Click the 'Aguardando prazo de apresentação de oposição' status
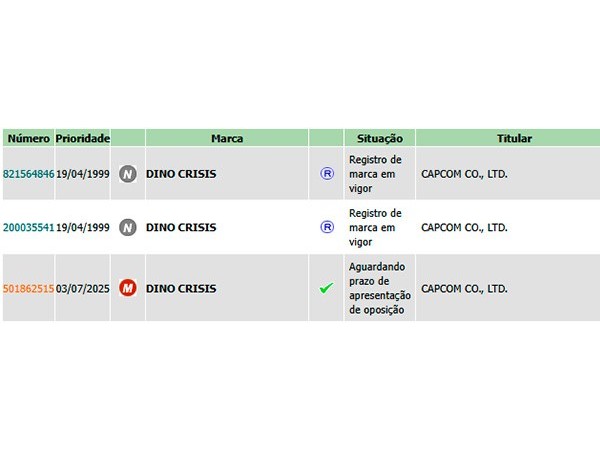 click(380, 288)
